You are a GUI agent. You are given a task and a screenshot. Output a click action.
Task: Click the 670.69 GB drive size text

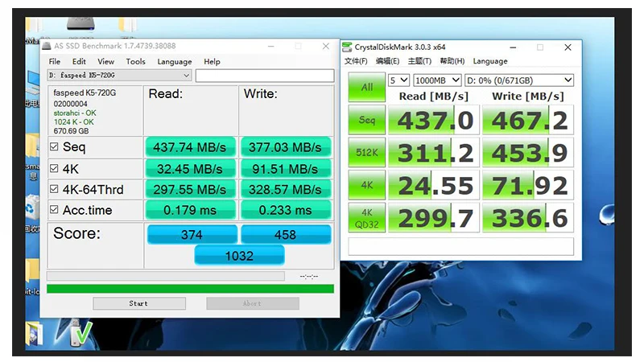coord(71,131)
